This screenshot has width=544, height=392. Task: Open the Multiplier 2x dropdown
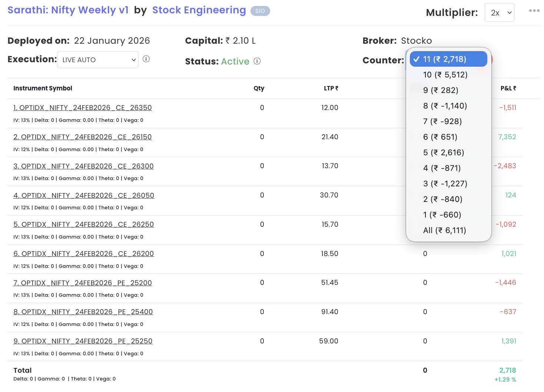click(x=499, y=13)
